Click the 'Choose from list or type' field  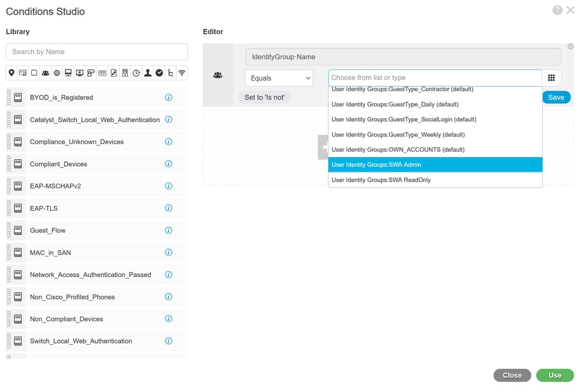click(435, 78)
